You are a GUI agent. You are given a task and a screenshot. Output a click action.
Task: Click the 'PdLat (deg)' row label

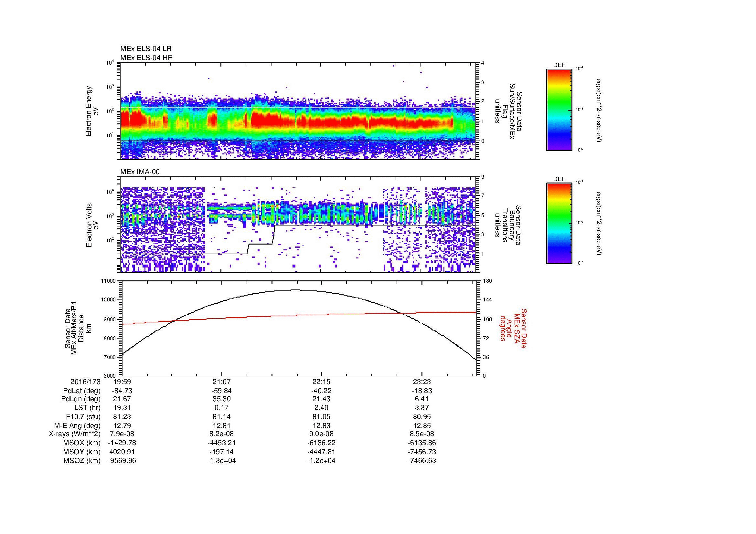[x=82, y=391]
